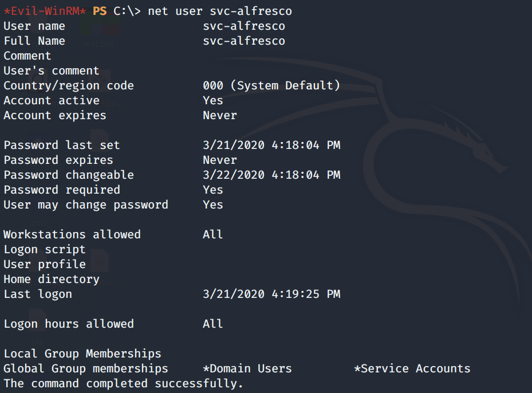Viewport: 532px width, 393px height.
Task: Click the 'User may change password' label
Action: pos(86,205)
